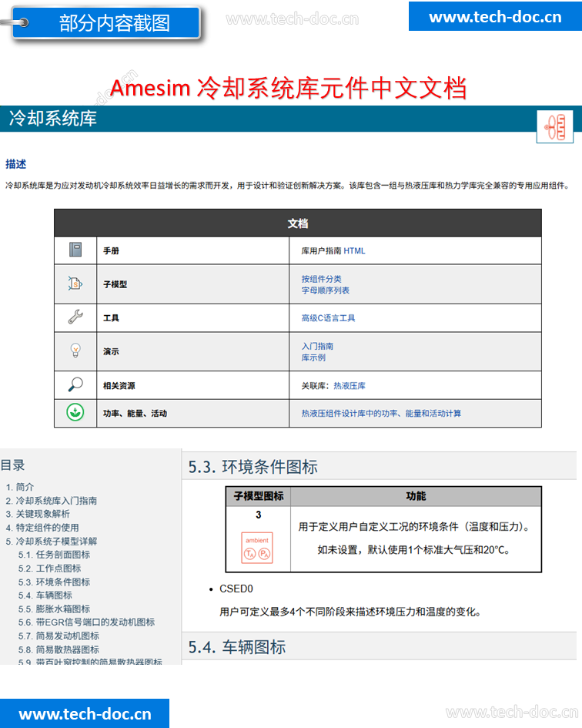Click the submodel icon in 子模型 row
Screen dimensions: 582x728
click(75, 283)
